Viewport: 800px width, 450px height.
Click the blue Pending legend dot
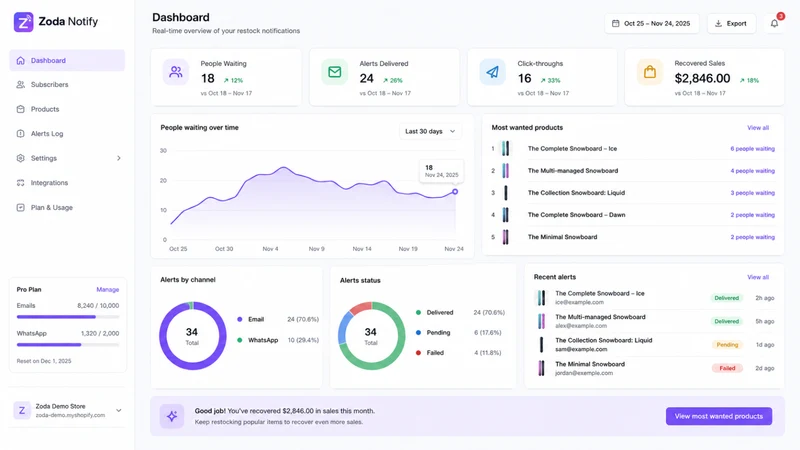(x=418, y=333)
